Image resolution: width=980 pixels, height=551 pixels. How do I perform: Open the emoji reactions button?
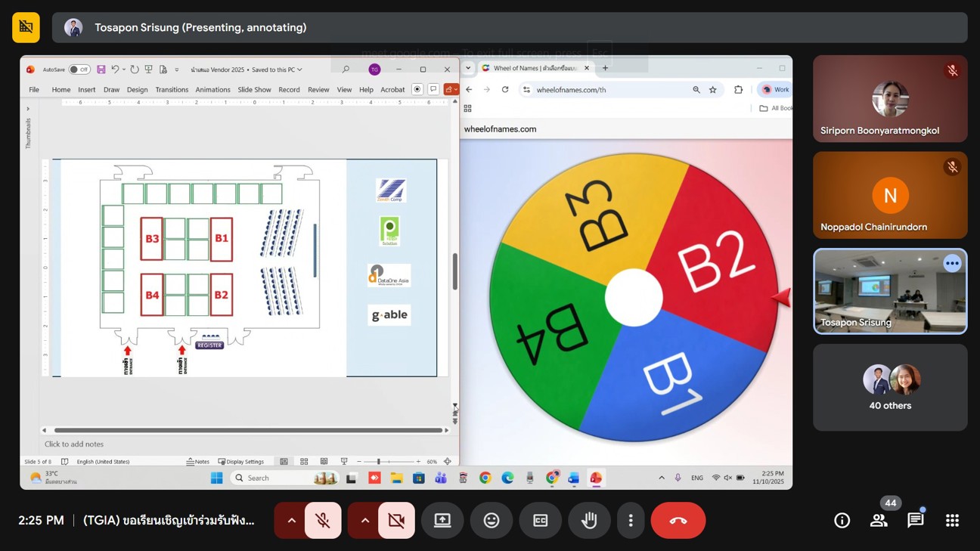pos(492,521)
